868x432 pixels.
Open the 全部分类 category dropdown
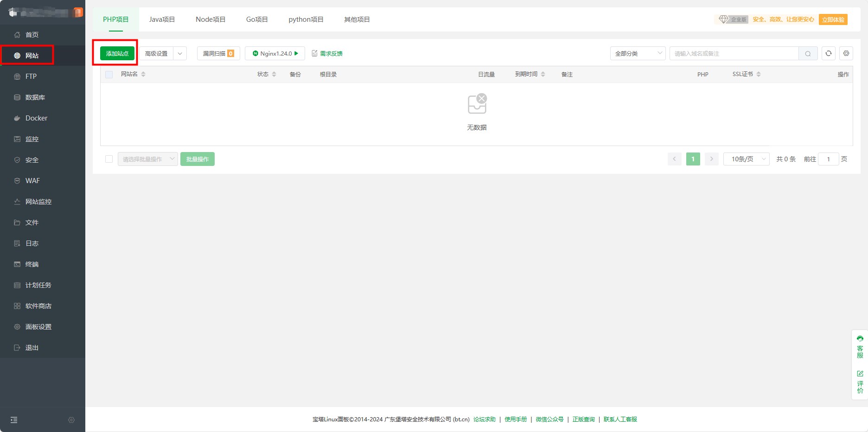[638, 53]
